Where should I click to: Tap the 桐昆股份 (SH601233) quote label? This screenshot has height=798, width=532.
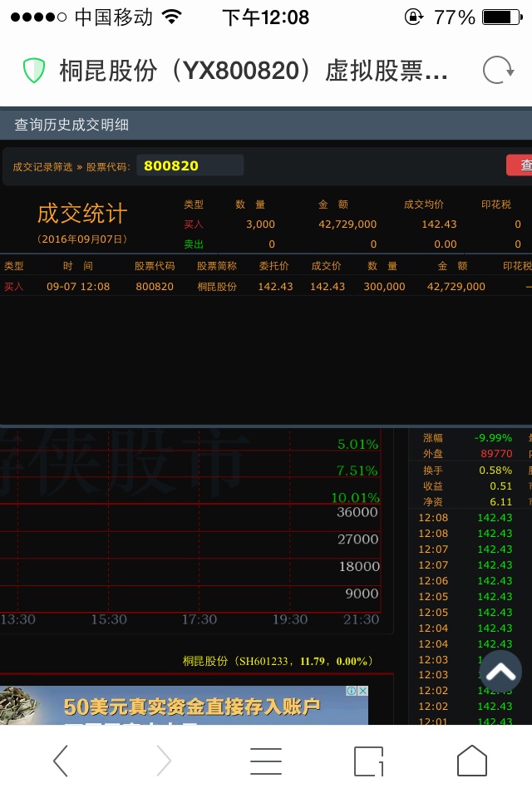(x=278, y=661)
